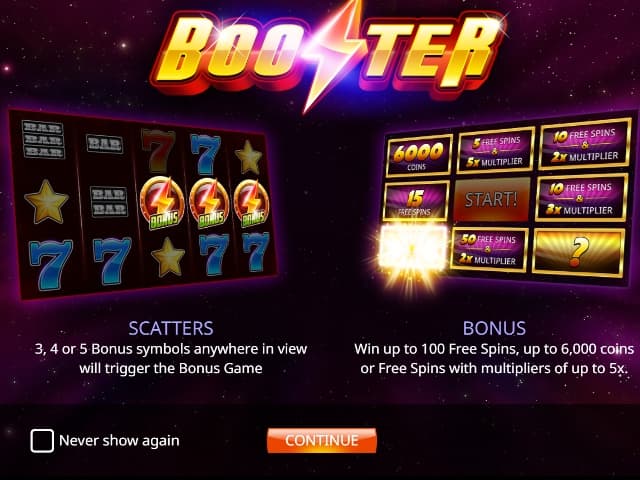Check the Never show again checkbox
This screenshot has height=480, width=640.
42,441
